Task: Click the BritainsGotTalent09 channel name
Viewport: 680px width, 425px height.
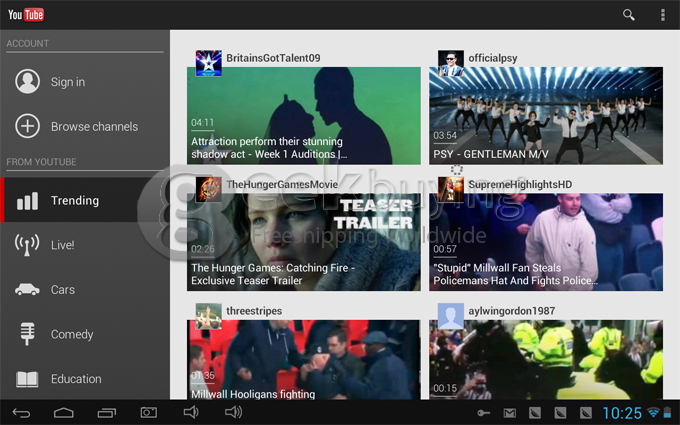Action: [x=273, y=58]
